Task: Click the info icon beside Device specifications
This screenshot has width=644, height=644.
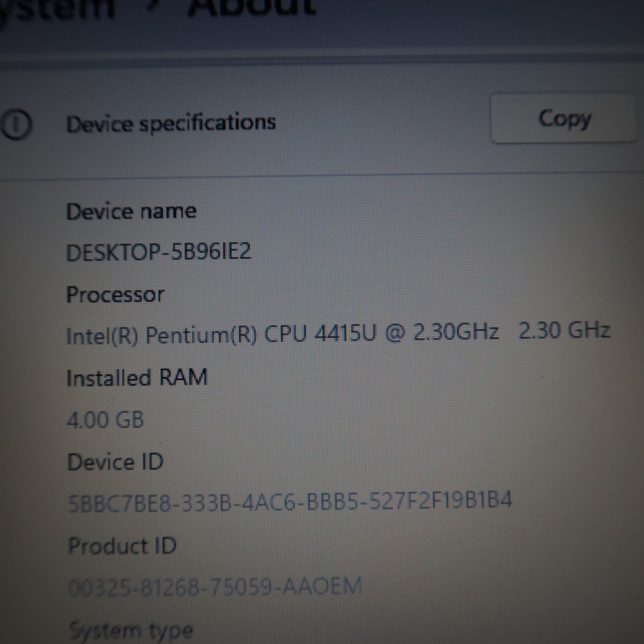Action: pyautogui.click(x=15, y=124)
